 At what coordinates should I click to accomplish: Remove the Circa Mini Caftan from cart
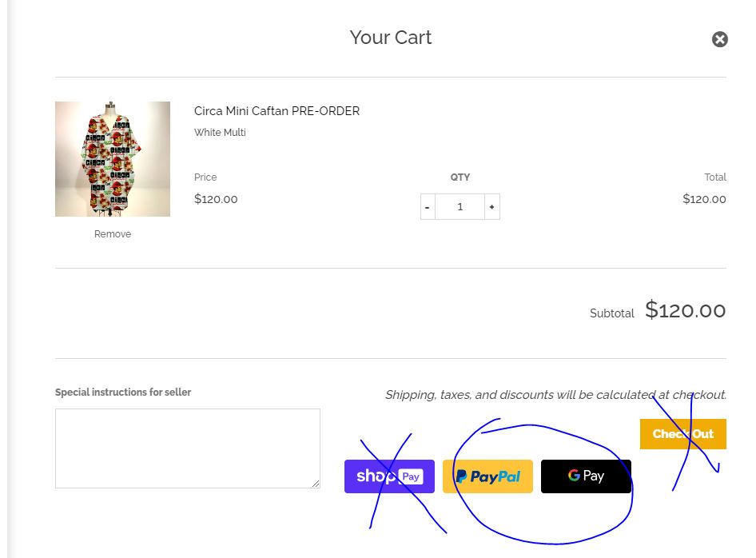click(113, 234)
